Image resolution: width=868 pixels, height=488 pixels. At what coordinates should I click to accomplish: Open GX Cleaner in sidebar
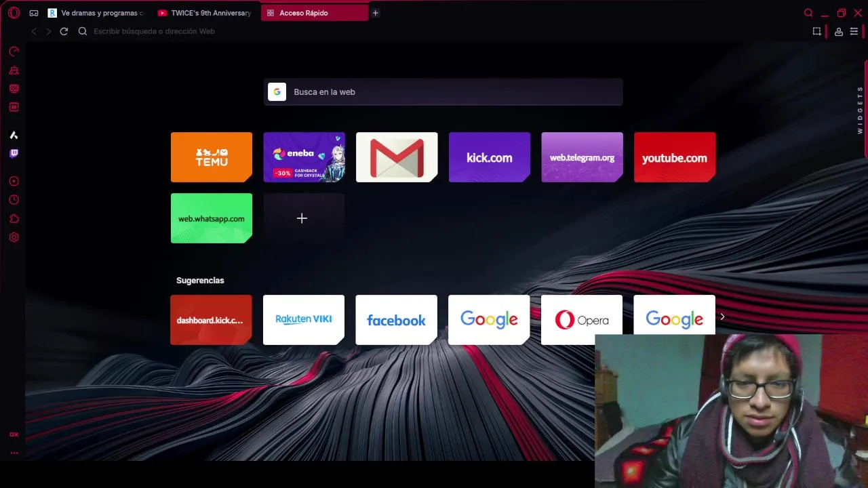click(x=14, y=70)
